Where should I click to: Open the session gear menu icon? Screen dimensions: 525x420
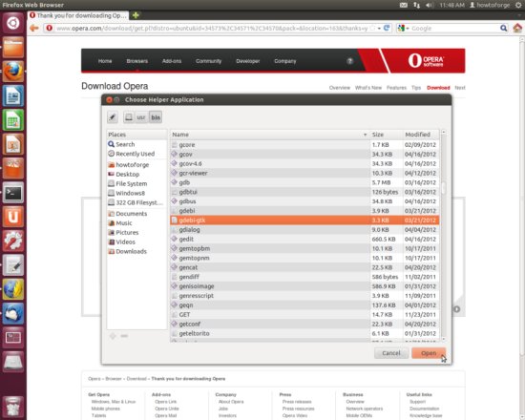(x=518, y=5)
